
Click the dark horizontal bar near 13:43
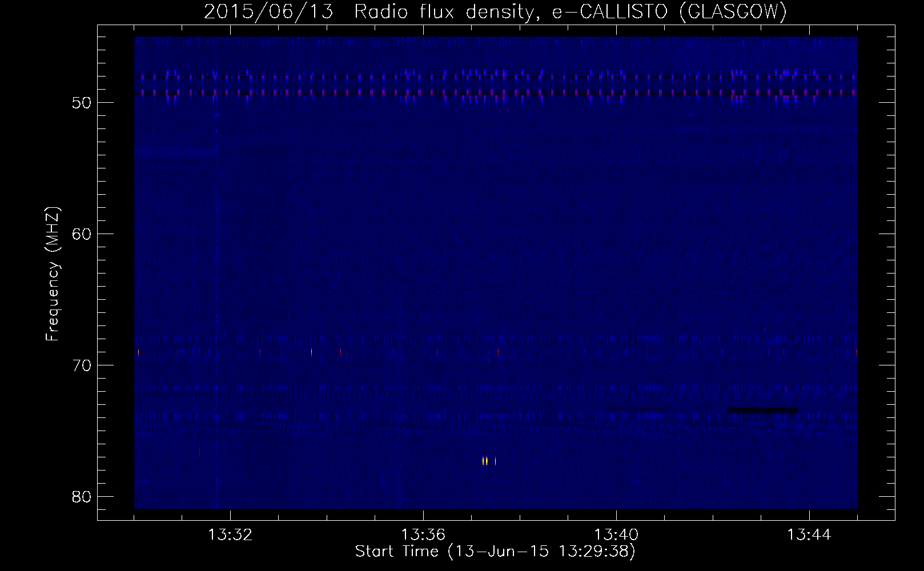pyautogui.click(x=762, y=410)
